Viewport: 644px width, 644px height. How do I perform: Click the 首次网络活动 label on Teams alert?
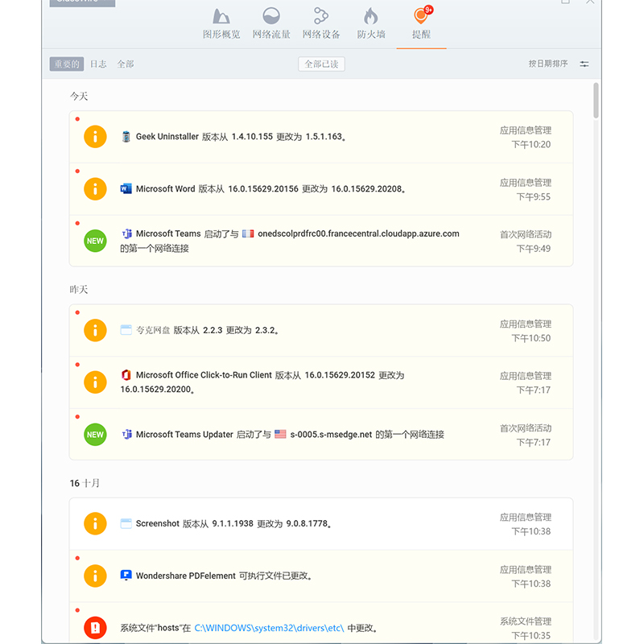point(526,234)
